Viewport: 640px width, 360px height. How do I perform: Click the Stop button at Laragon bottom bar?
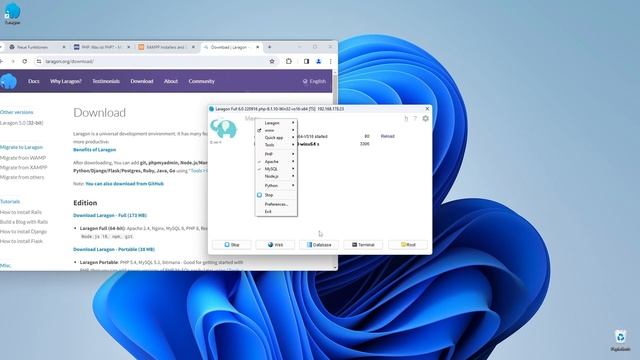(x=232, y=244)
